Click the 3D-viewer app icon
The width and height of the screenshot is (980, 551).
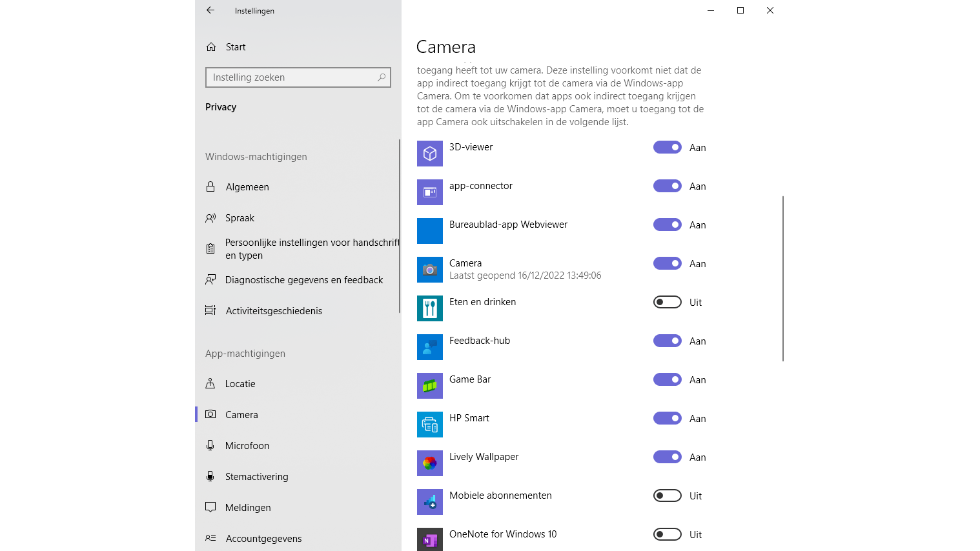pyautogui.click(x=430, y=154)
